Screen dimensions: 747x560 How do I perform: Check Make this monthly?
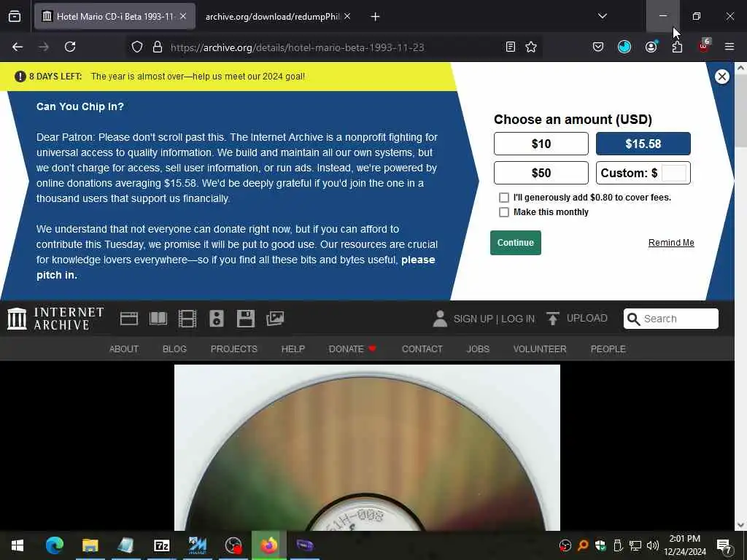point(503,212)
